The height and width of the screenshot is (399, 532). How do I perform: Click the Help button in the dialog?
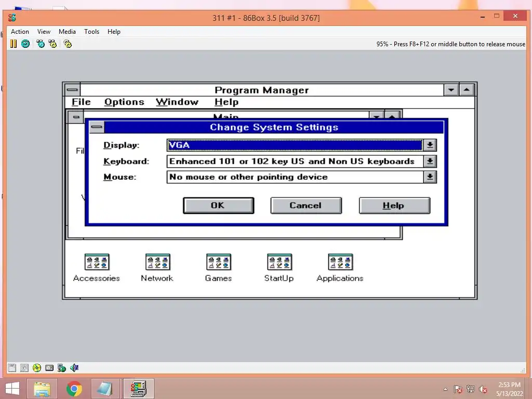click(x=395, y=206)
